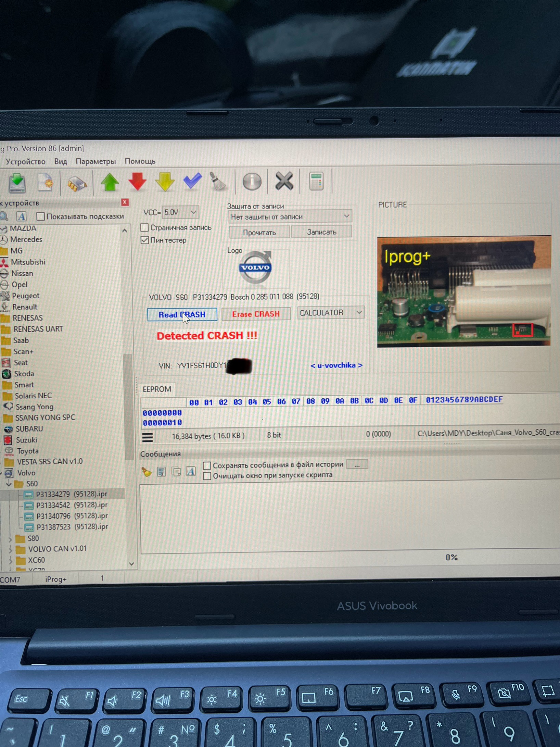The height and width of the screenshot is (747, 560).
Task: Open the Помощь menu
Action: click(140, 161)
